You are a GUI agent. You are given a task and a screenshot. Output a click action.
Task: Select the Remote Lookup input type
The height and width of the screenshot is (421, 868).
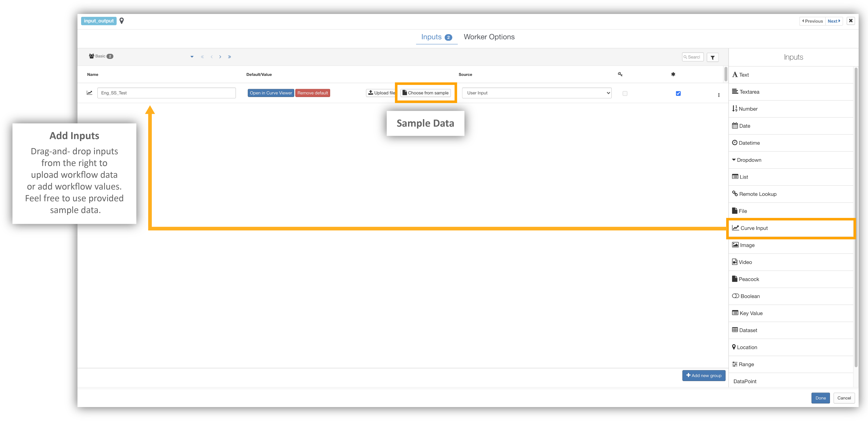757,194
